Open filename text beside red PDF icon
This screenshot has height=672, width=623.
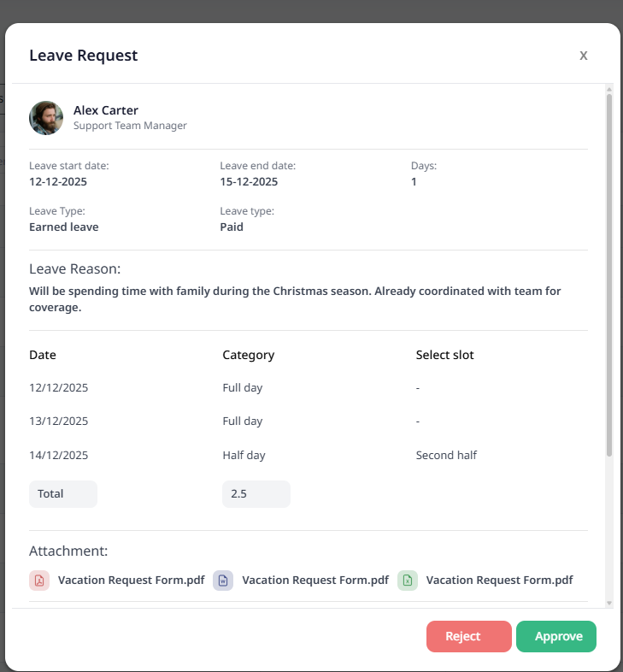(131, 580)
